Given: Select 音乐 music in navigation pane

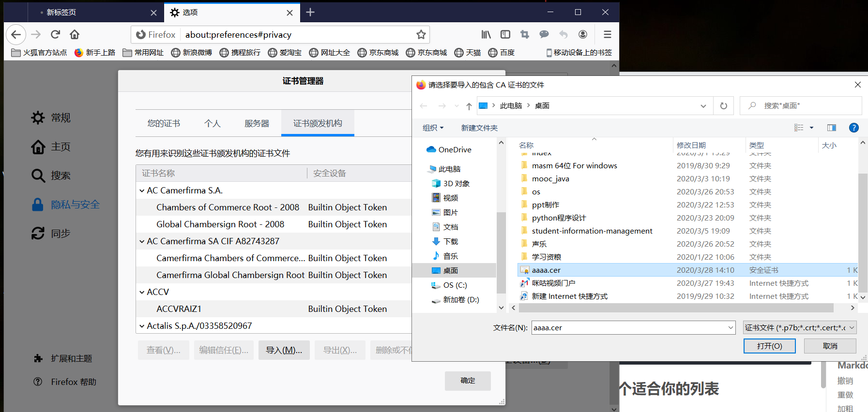Looking at the screenshot, I should point(445,256).
